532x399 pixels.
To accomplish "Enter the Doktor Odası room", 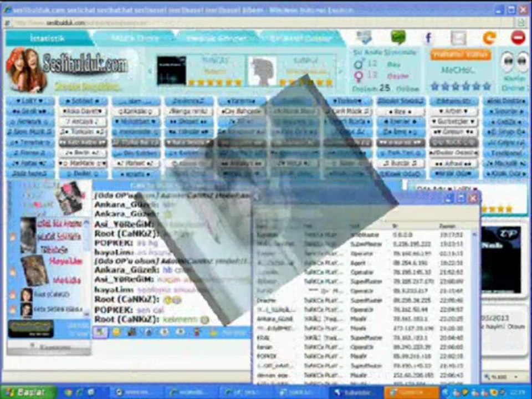I will [x=454, y=153].
